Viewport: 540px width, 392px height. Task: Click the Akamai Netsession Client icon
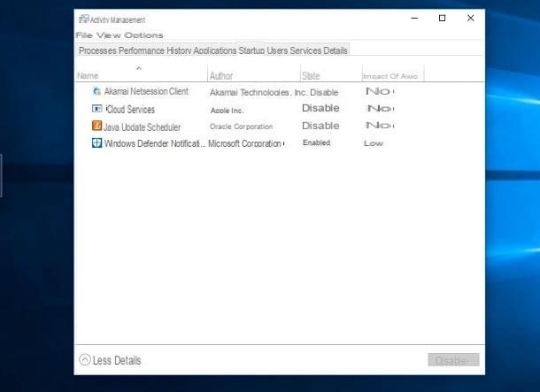click(x=96, y=91)
